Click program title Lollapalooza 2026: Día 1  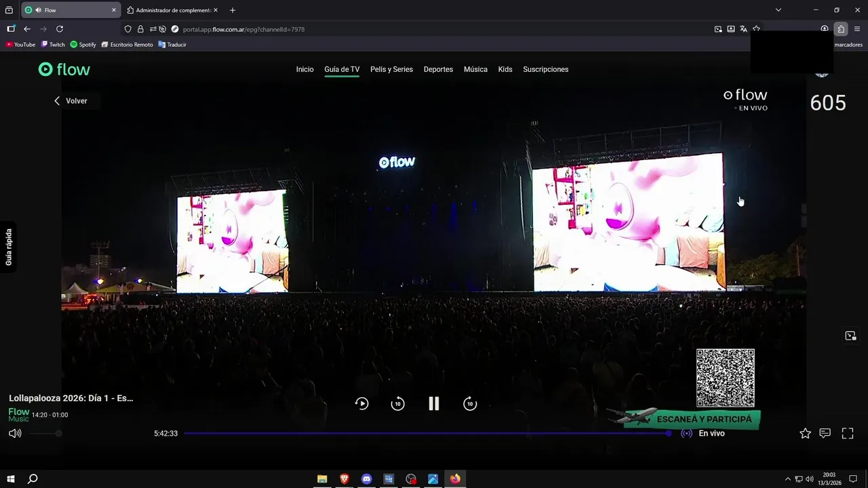point(71,398)
